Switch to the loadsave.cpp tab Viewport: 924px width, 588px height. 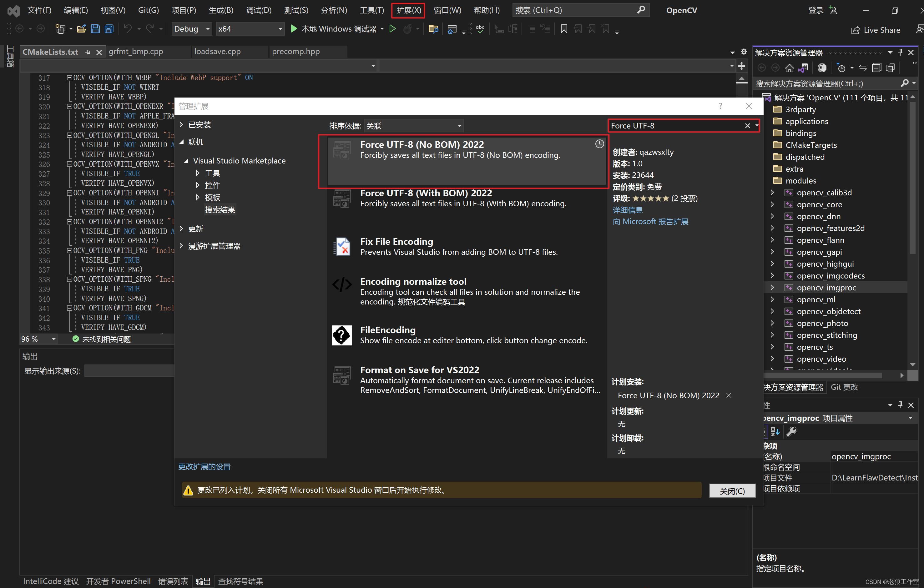pos(218,51)
